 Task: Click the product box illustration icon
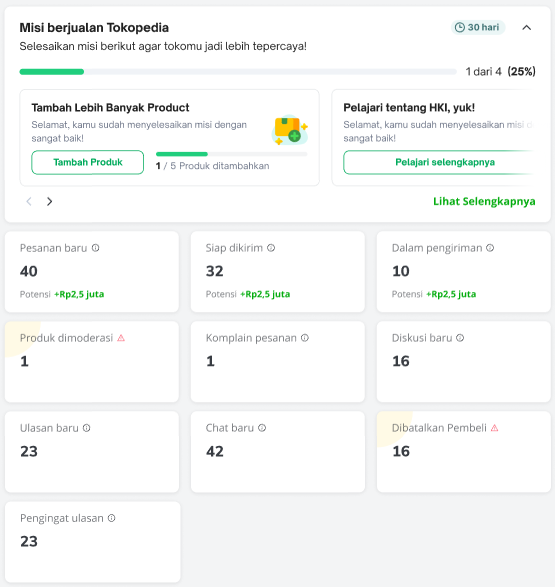(290, 130)
